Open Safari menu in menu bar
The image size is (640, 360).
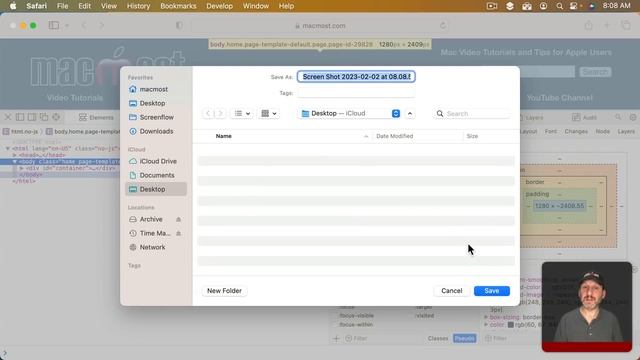pyautogui.click(x=36, y=6)
